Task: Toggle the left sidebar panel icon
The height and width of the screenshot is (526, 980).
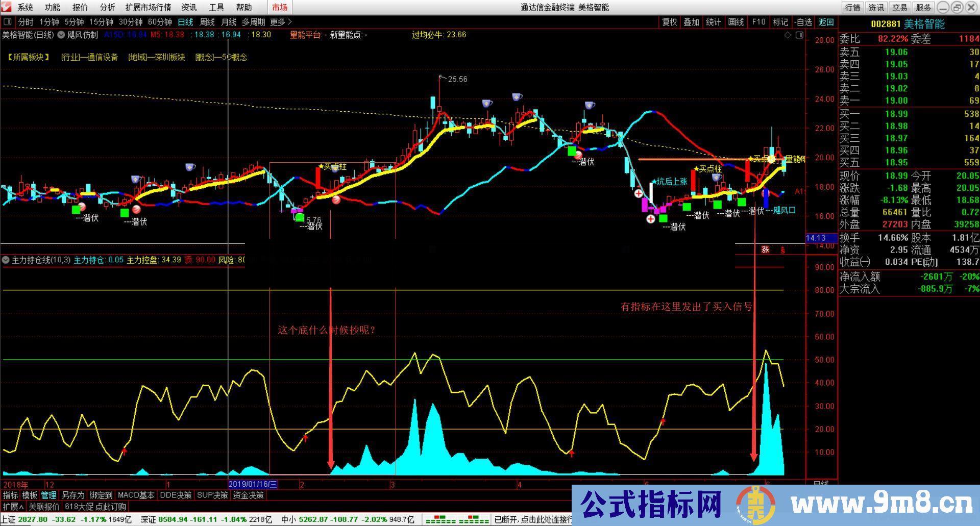Action: (8, 22)
